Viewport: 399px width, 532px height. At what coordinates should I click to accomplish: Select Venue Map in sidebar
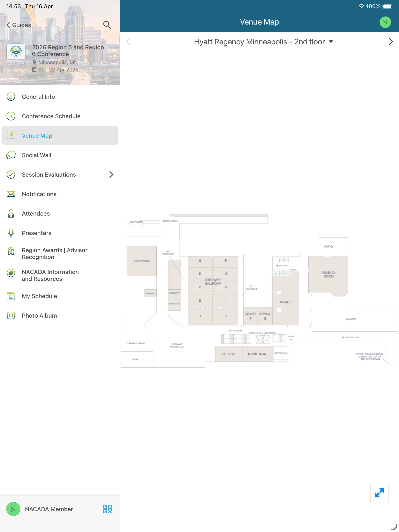pos(60,136)
